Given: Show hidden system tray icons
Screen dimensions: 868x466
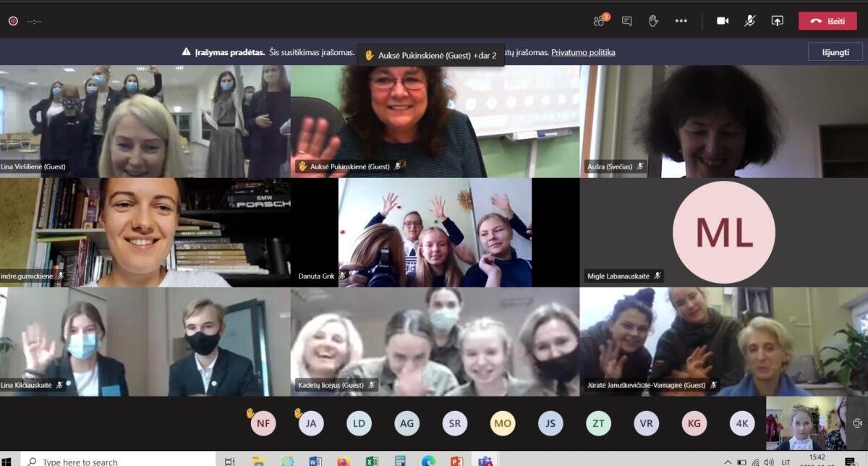Looking at the screenshot, I should (728, 462).
